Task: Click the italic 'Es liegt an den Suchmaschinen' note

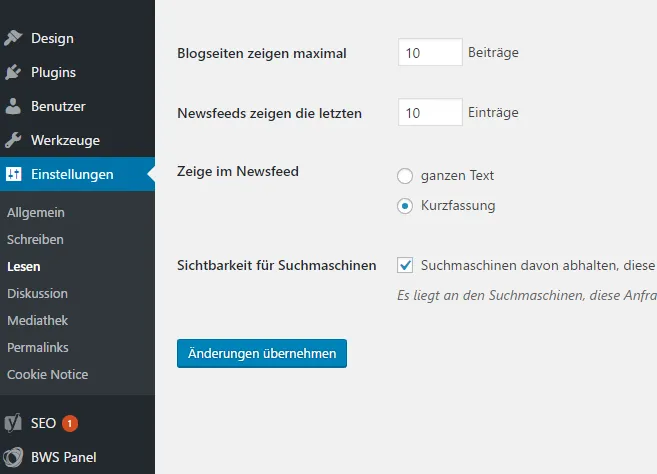Action: point(527,295)
